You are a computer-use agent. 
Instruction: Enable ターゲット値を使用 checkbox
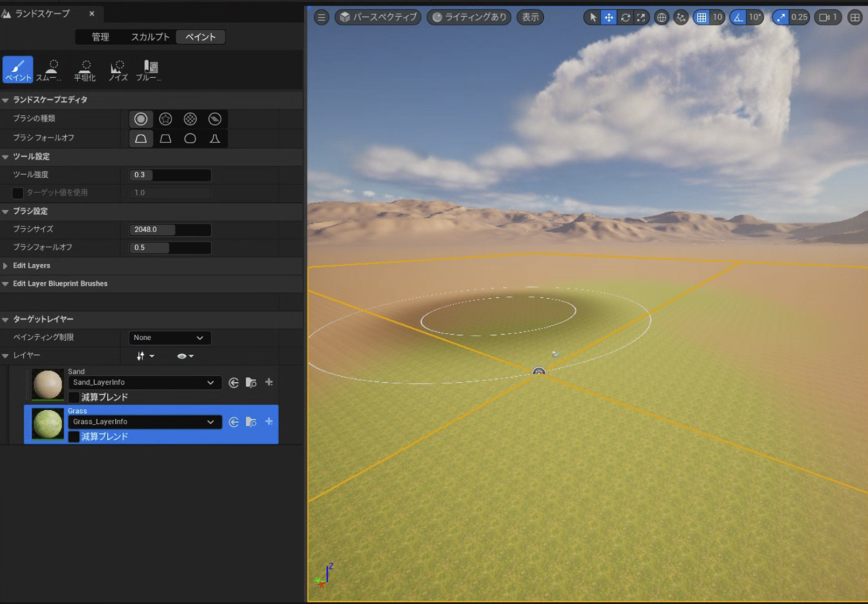click(18, 193)
